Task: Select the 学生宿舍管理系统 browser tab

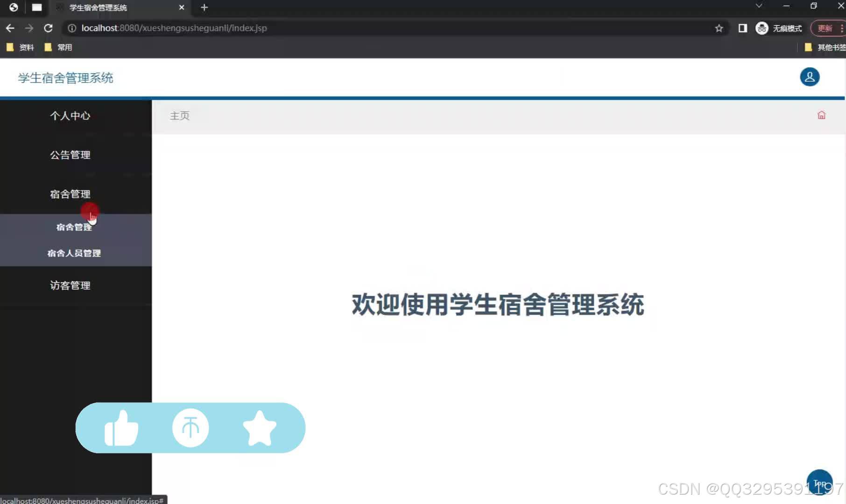Action: [x=120, y=7]
